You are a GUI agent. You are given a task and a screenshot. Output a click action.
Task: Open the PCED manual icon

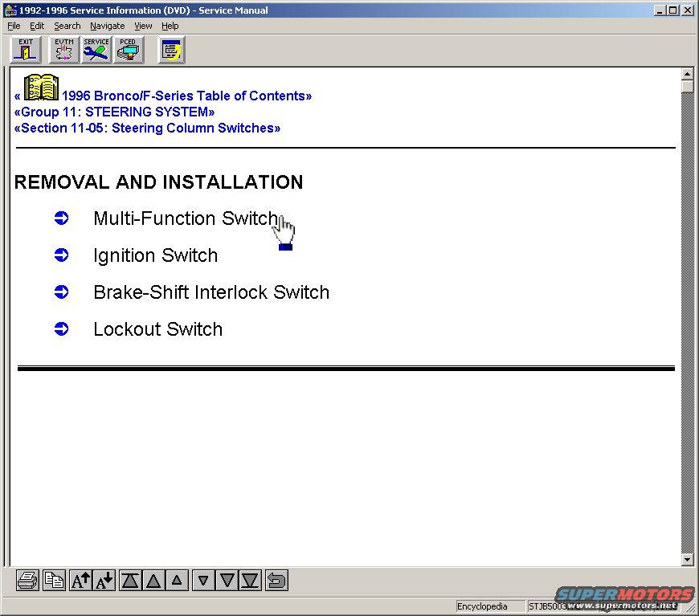pyautogui.click(x=128, y=50)
